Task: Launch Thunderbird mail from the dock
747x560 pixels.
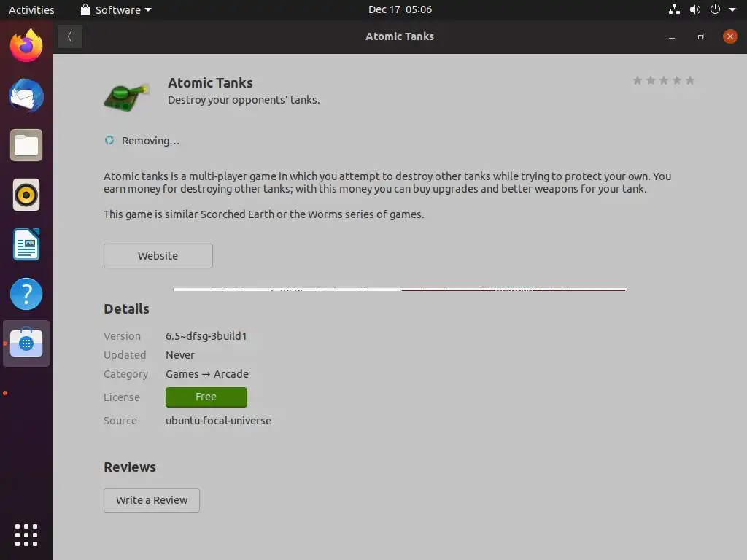Action: pyautogui.click(x=26, y=96)
